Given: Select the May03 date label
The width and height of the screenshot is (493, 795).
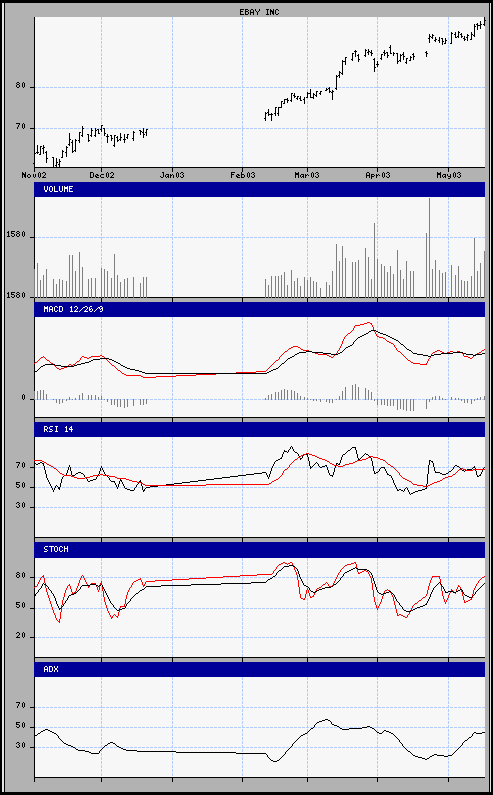Looking at the screenshot, I should pos(448,175).
